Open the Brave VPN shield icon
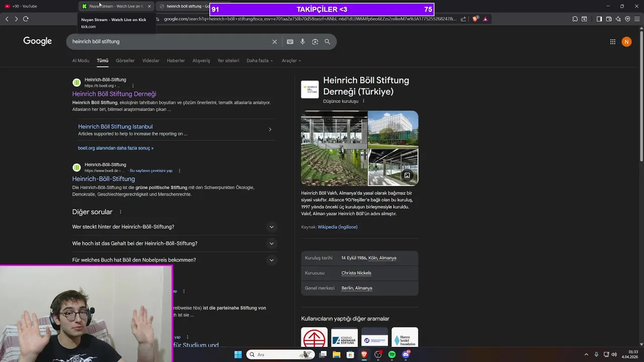This screenshot has width=644, height=362. [627, 19]
